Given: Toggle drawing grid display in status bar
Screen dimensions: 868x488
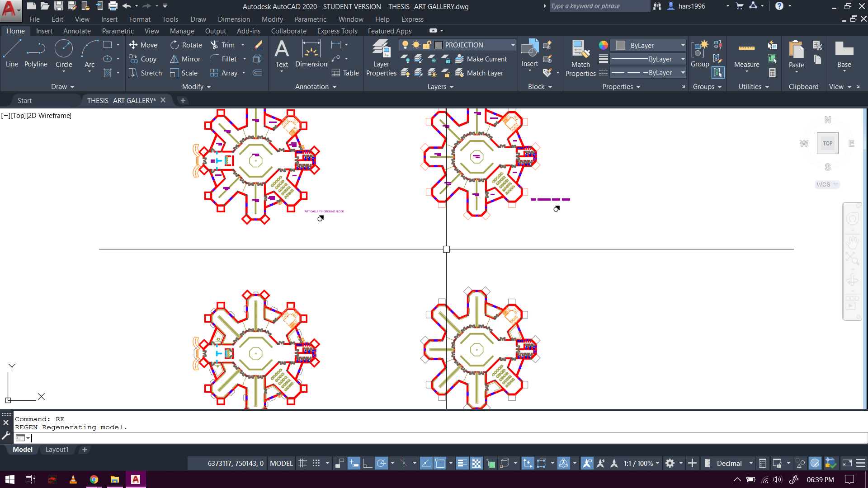Looking at the screenshot, I should pyautogui.click(x=302, y=463).
